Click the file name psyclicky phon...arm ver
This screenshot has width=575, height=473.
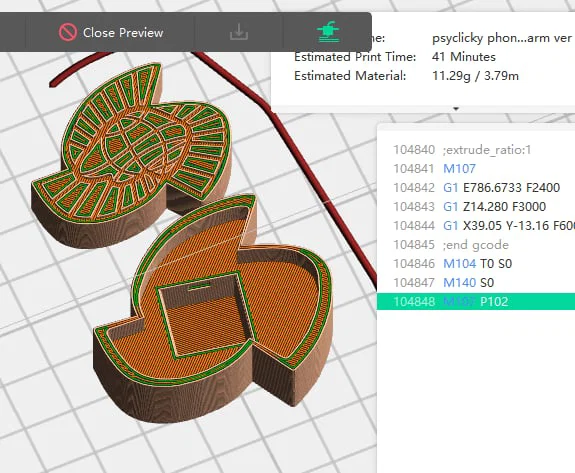(x=501, y=38)
